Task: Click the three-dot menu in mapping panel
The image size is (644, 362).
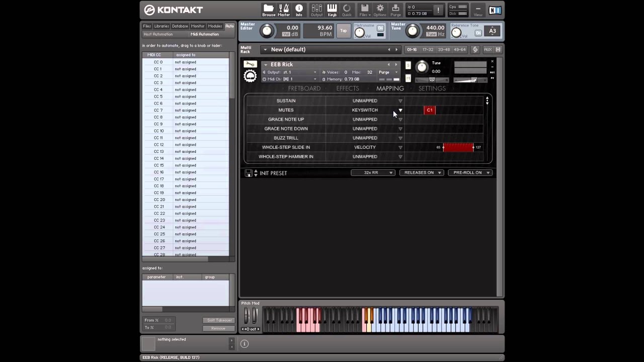Action: pos(487,101)
